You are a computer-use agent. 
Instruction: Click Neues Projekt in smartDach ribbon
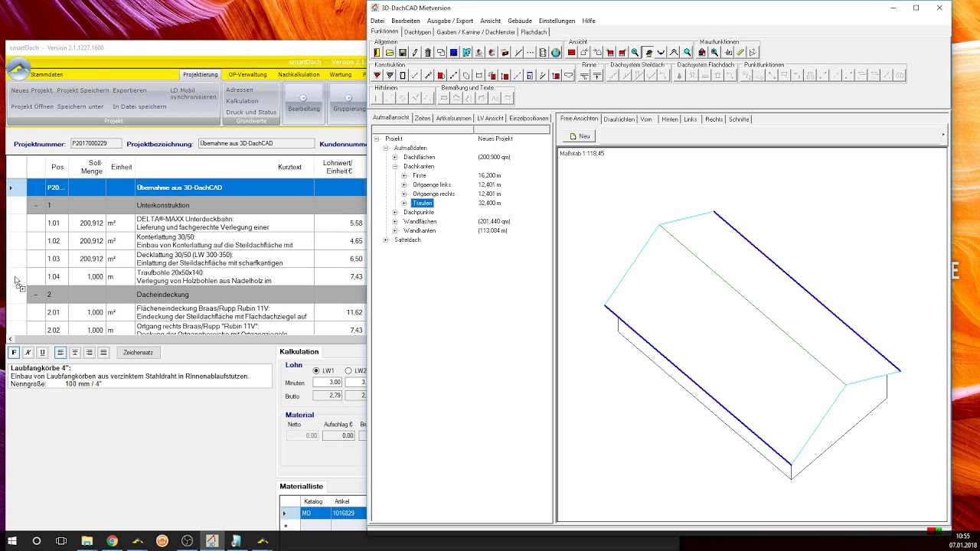pyautogui.click(x=31, y=90)
